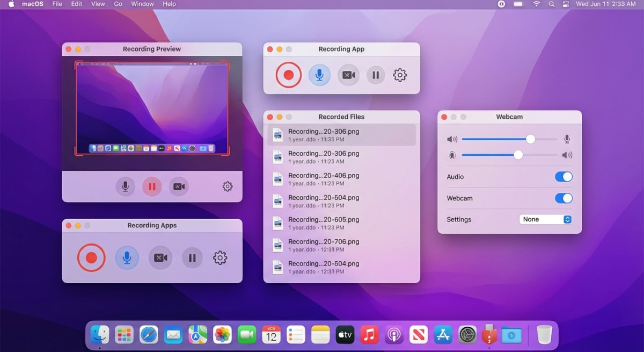This screenshot has width=644, height=352.
Task: Open the Go menu
Action: (x=118, y=4)
